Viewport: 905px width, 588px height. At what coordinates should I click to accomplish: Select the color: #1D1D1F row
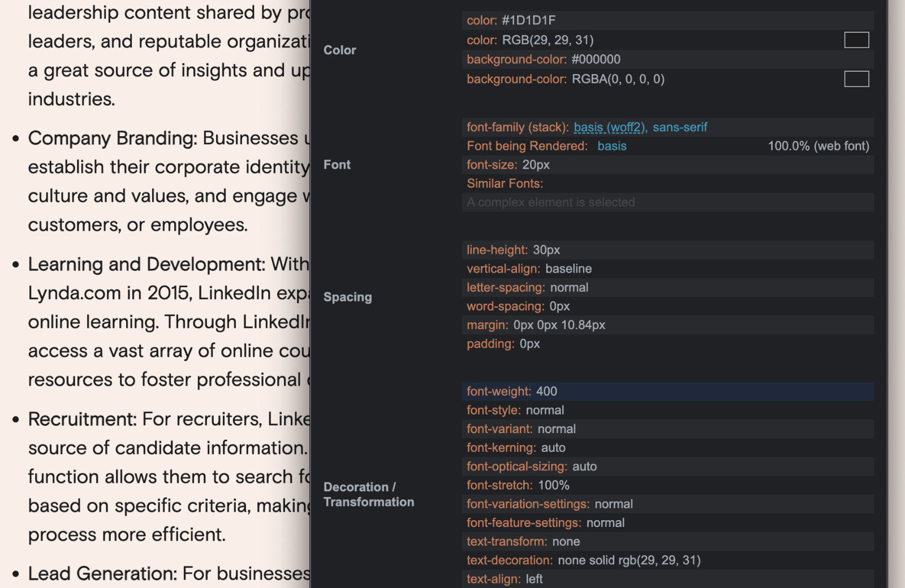pyautogui.click(x=668, y=20)
